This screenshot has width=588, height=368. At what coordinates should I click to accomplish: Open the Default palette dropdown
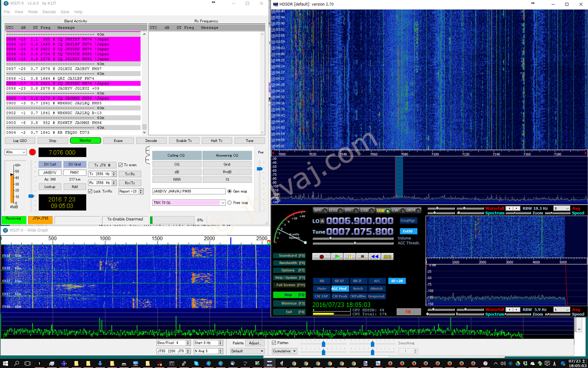pyautogui.click(x=247, y=351)
